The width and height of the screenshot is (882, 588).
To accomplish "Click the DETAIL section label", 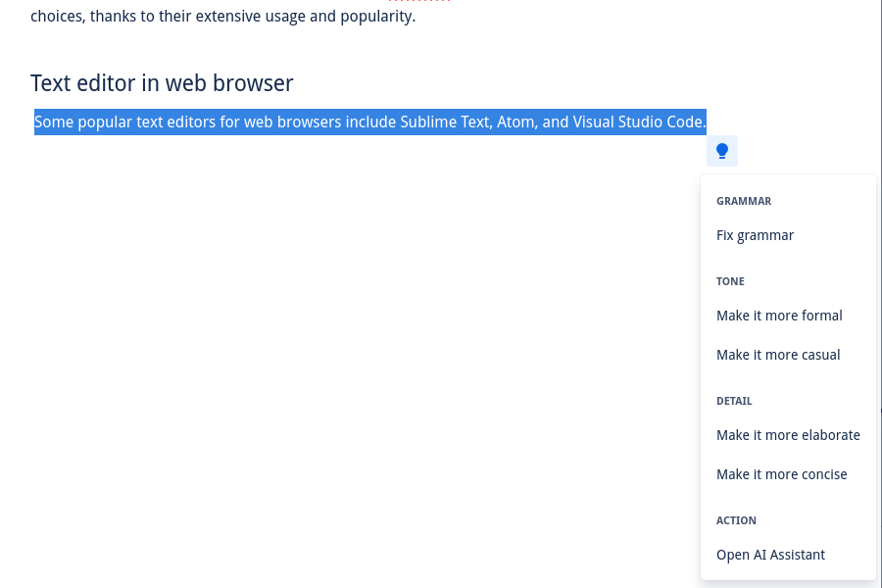I will point(734,401).
